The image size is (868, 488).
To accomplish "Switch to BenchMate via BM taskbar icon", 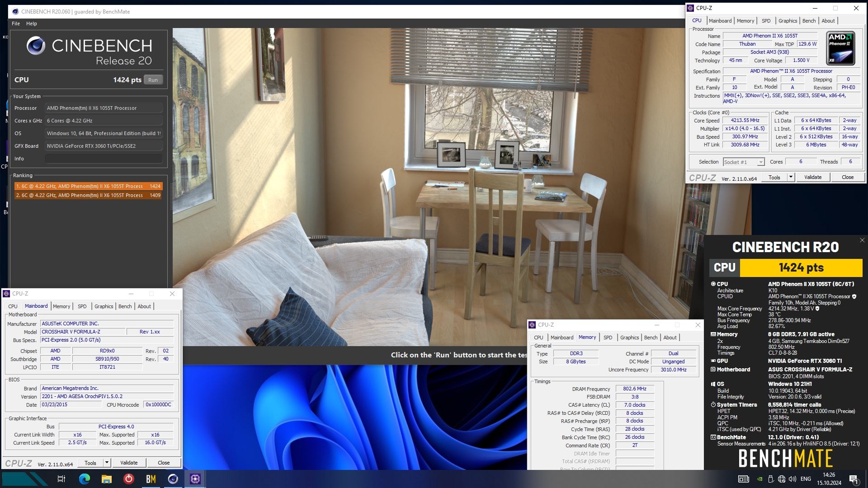I will pos(151,479).
